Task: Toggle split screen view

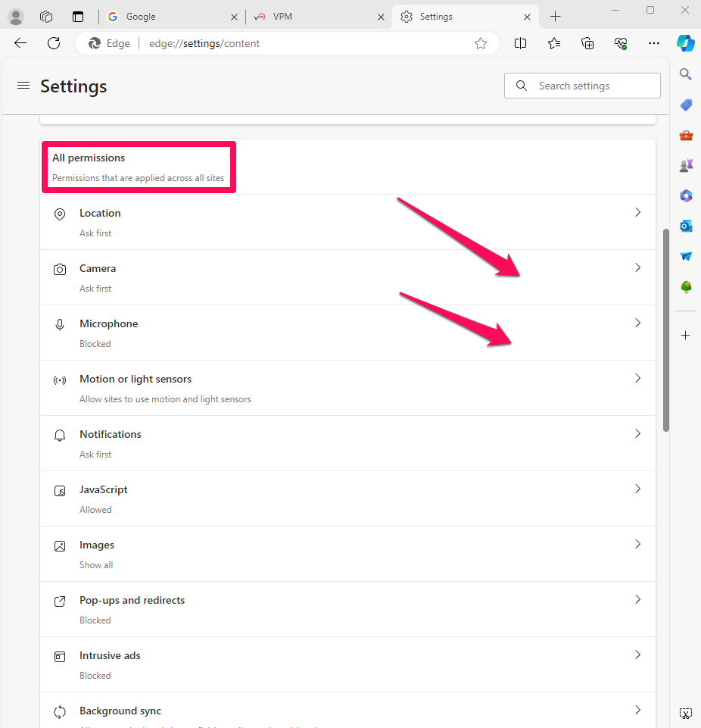Action: coord(520,43)
